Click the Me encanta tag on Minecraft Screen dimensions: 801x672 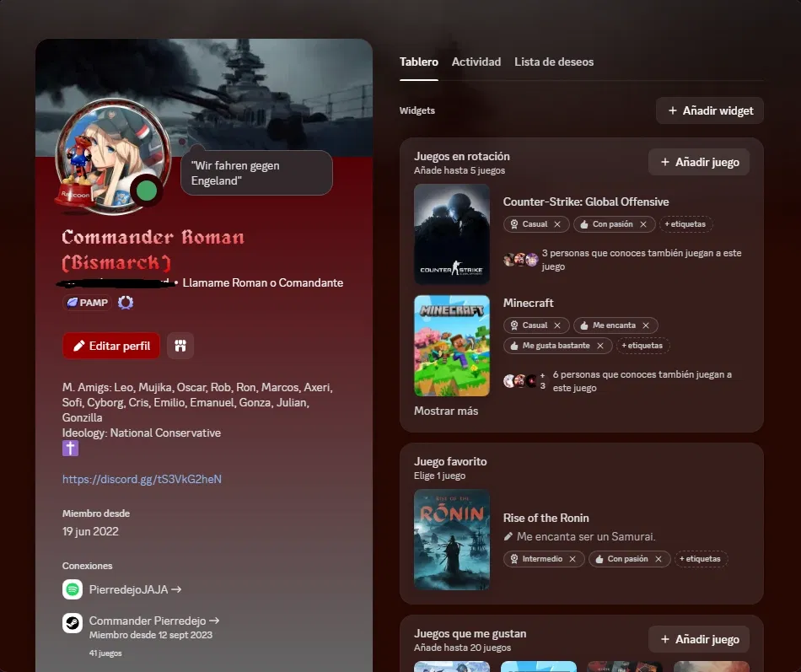click(614, 325)
